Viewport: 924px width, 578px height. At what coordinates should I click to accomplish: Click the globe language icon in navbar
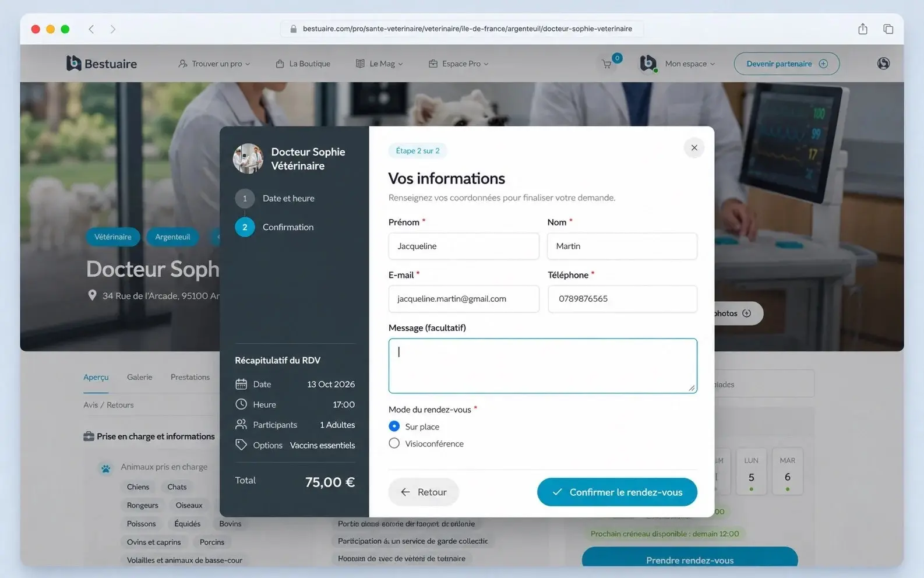click(x=883, y=64)
